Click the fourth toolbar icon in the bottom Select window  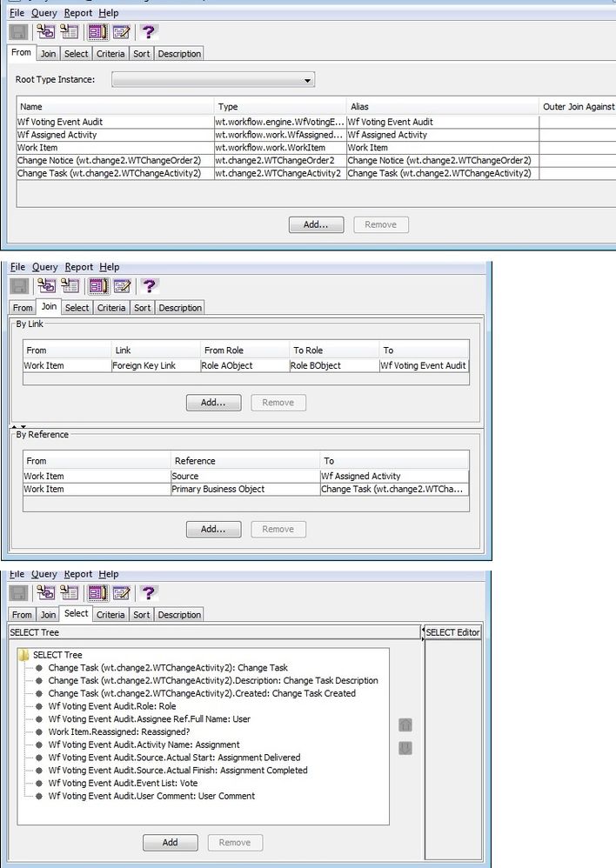97,593
